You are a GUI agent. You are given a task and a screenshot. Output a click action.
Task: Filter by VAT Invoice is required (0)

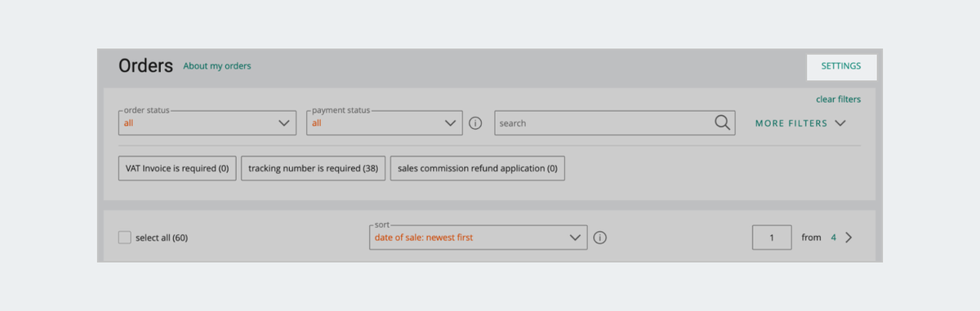coord(177,168)
